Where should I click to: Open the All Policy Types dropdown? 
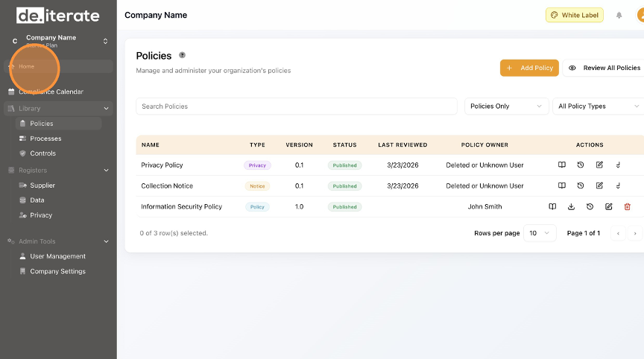(x=598, y=107)
